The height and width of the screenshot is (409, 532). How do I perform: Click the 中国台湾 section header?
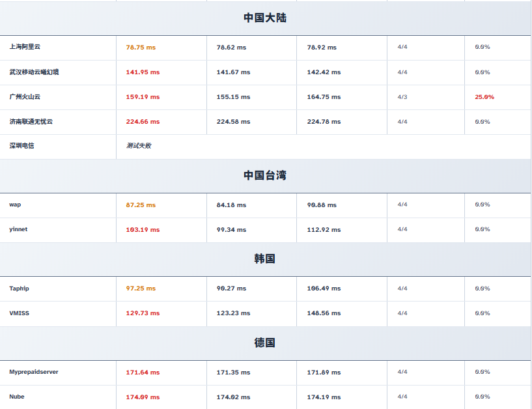pos(265,175)
